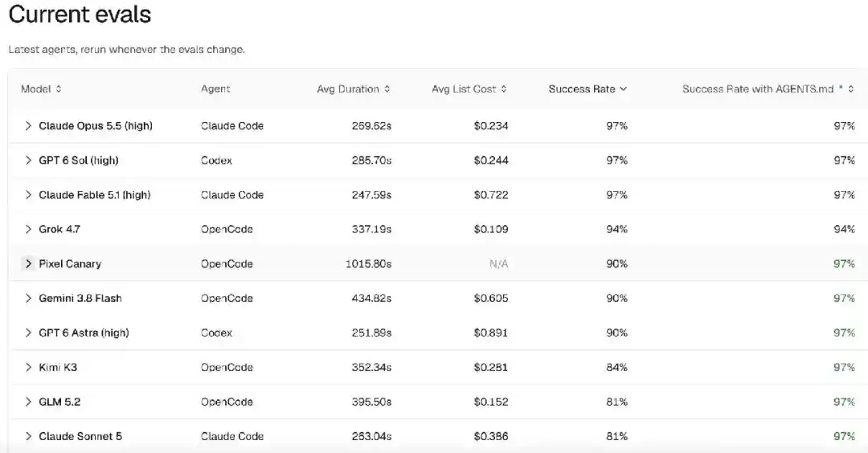Image resolution: width=868 pixels, height=453 pixels.
Task: Sort by Avg Duration column header
Action: tap(353, 89)
